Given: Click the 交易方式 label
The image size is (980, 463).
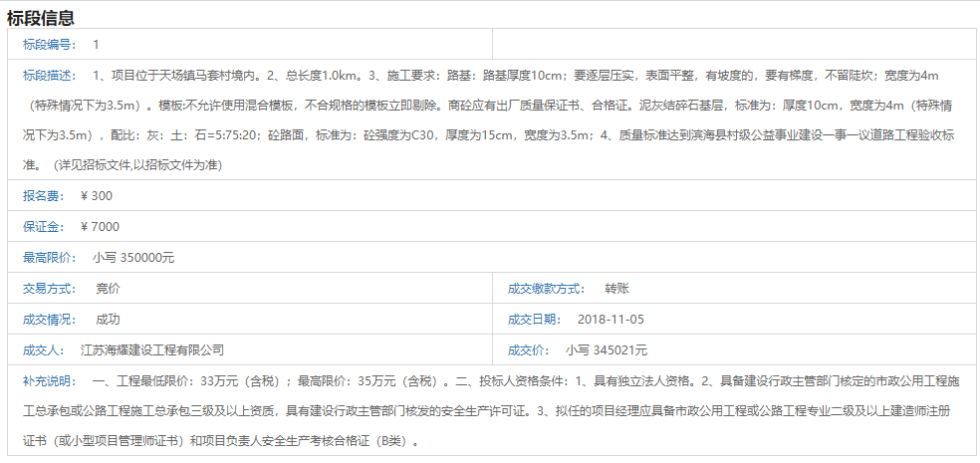Looking at the screenshot, I should coord(48,289).
